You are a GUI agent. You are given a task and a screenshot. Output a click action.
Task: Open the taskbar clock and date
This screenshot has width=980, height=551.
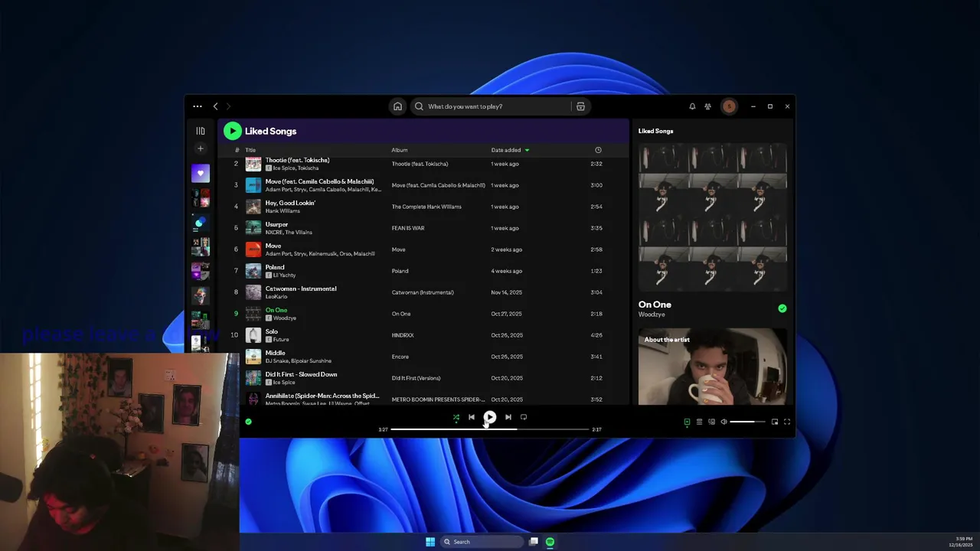point(962,542)
